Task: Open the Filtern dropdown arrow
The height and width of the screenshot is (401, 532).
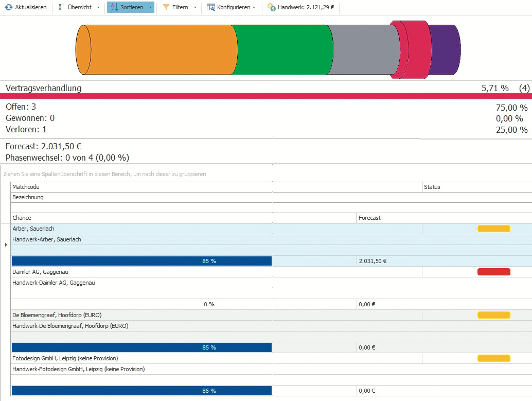Action: 195,7
